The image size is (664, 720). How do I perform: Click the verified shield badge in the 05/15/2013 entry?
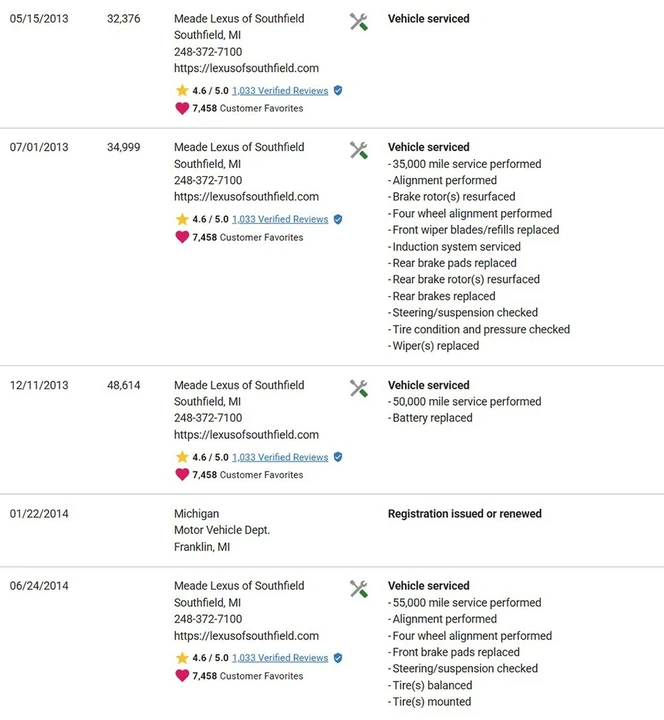coord(338,90)
